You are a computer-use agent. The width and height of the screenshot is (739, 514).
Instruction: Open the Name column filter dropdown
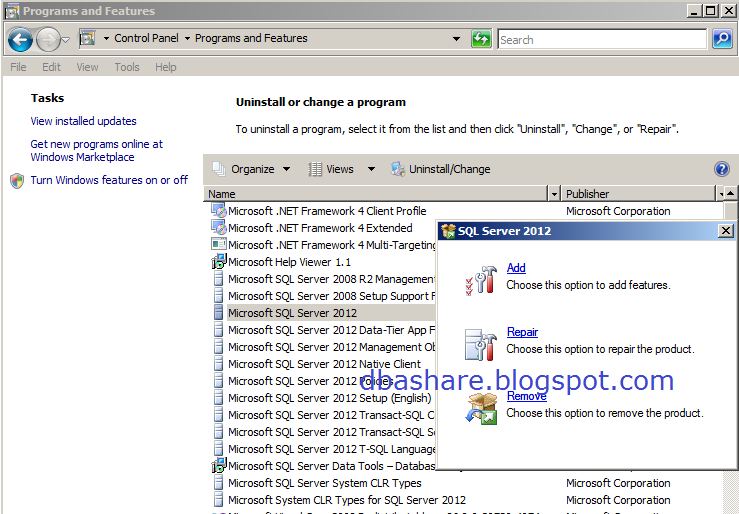point(554,194)
